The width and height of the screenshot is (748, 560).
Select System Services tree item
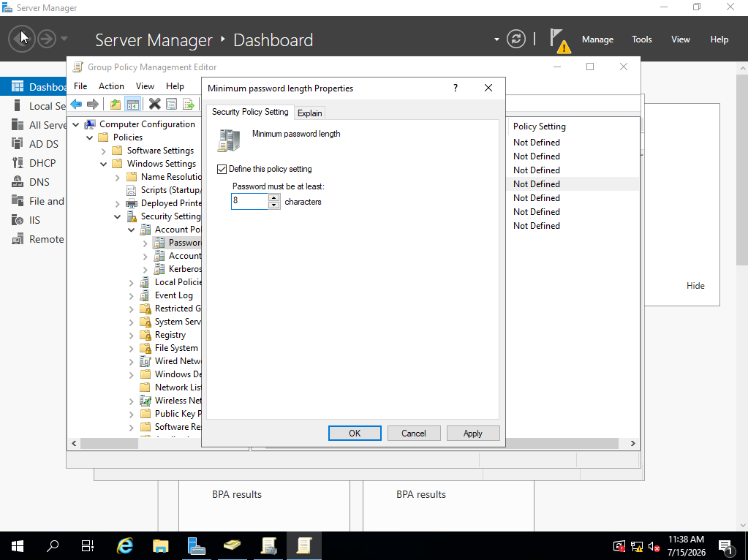point(178,322)
